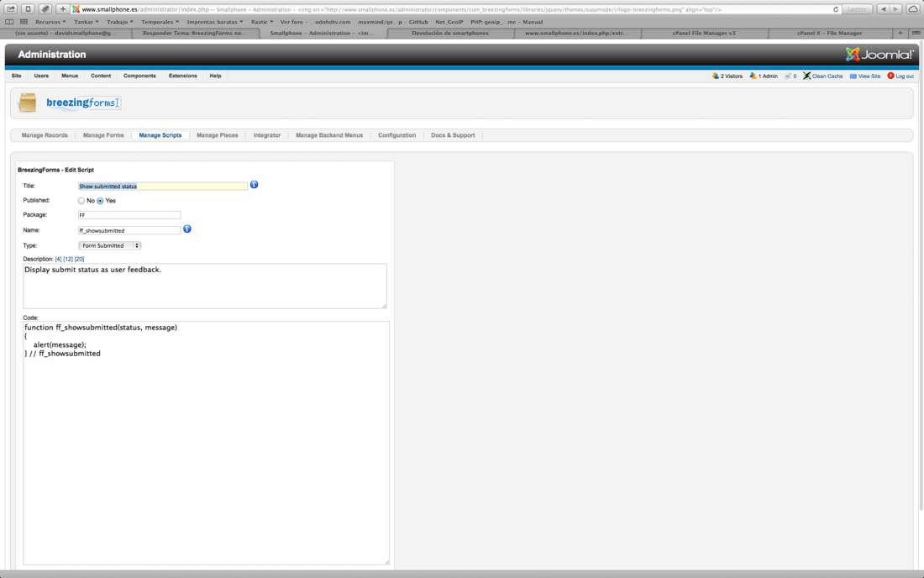The width and height of the screenshot is (924, 578).
Task: Click the PHP geoip Manual bookmark
Action: (x=507, y=22)
